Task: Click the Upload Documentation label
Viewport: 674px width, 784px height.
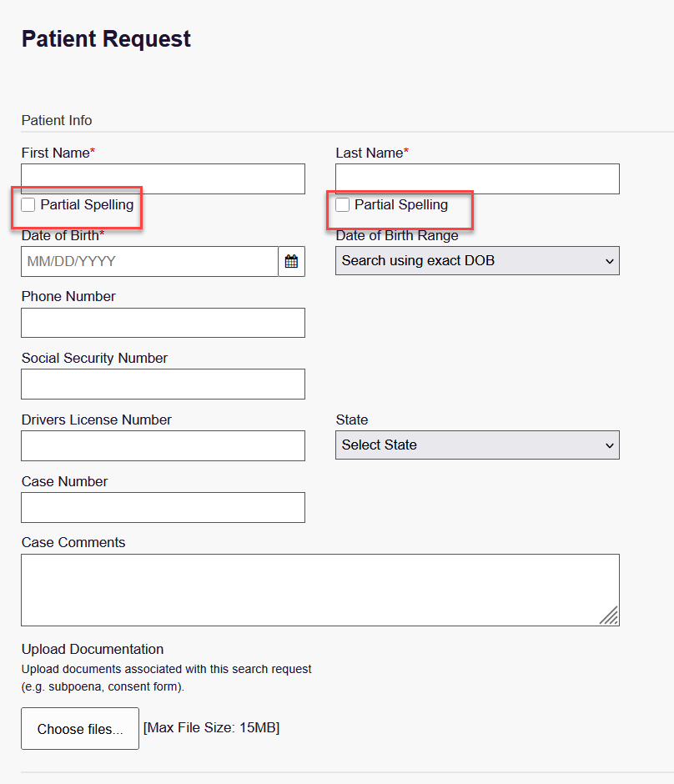Action: click(93, 649)
